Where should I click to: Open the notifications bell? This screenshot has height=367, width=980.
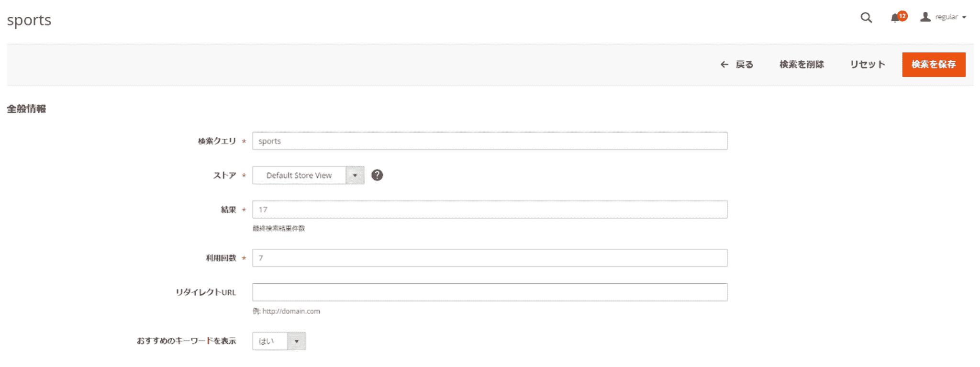[x=895, y=18]
